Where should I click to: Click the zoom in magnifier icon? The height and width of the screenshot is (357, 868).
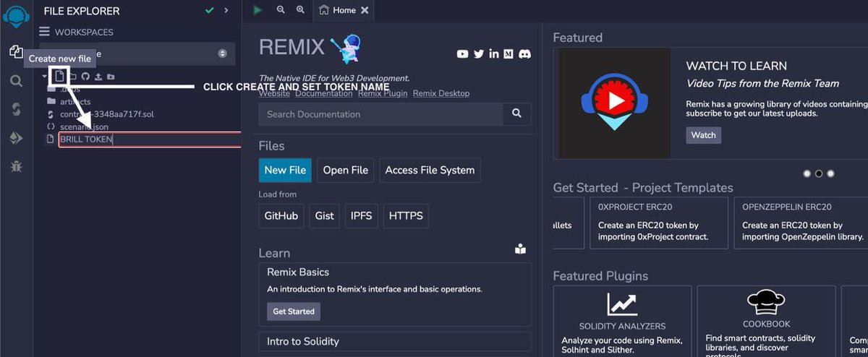coord(300,10)
